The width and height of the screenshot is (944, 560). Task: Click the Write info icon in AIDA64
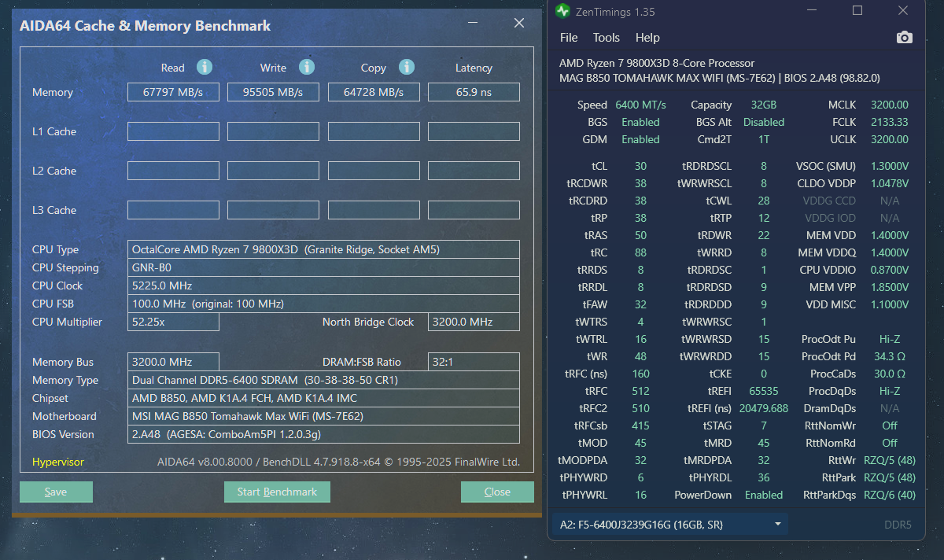[307, 67]
